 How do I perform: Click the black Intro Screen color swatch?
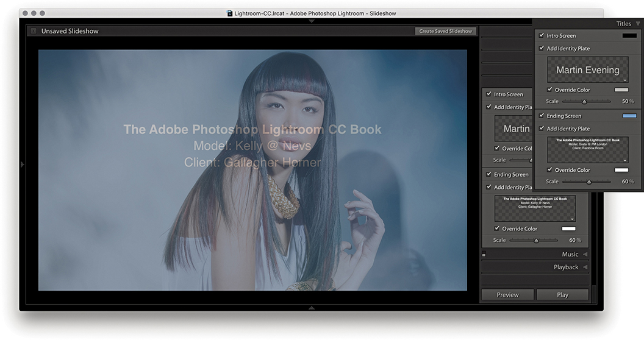tap(629, 36)
